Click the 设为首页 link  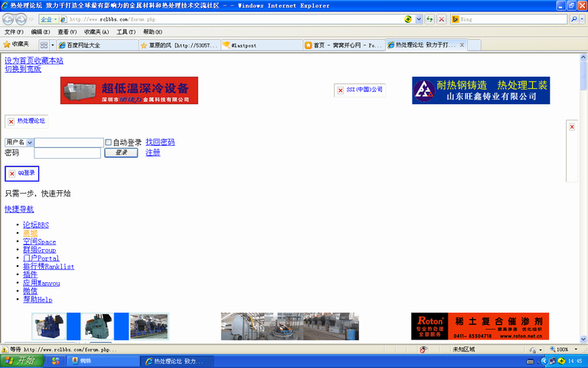(x=19, y=61)
